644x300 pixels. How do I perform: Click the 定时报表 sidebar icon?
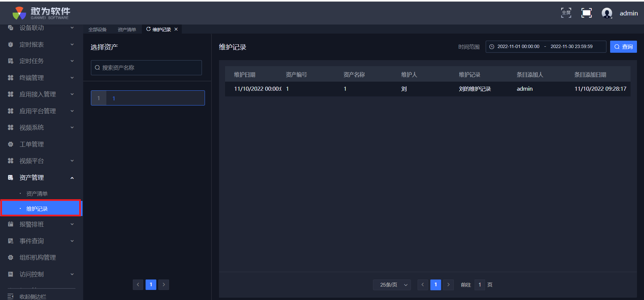pos(11,44)
